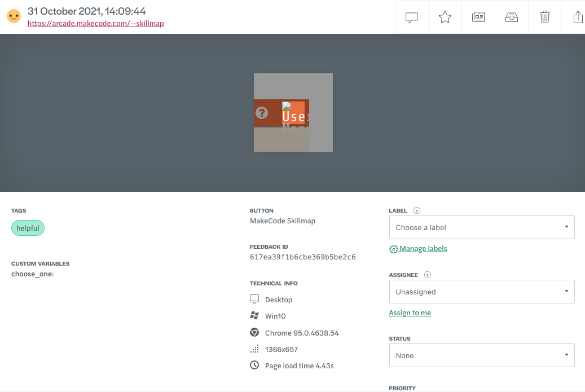The height and width of the screenshot is (392, 585).
Task: Open the info tooltip next to ASSIGNEE
Action: click(x=428, y=275)
